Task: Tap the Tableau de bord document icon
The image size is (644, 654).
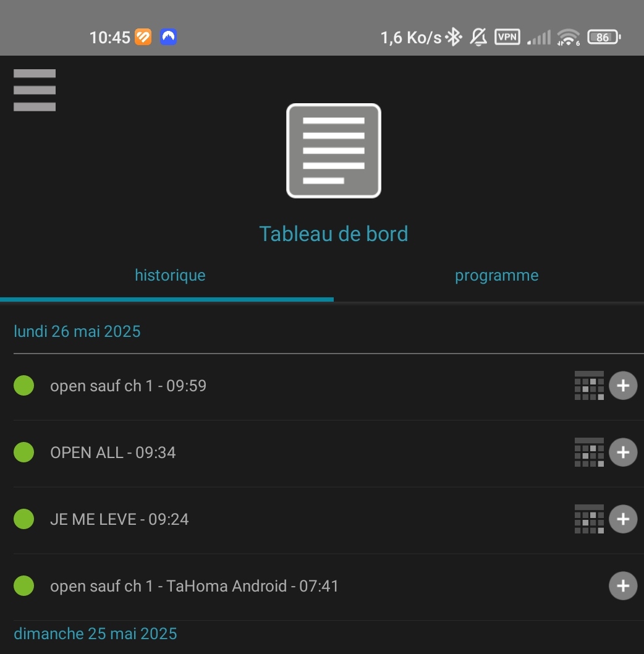Action: [334, 151]
